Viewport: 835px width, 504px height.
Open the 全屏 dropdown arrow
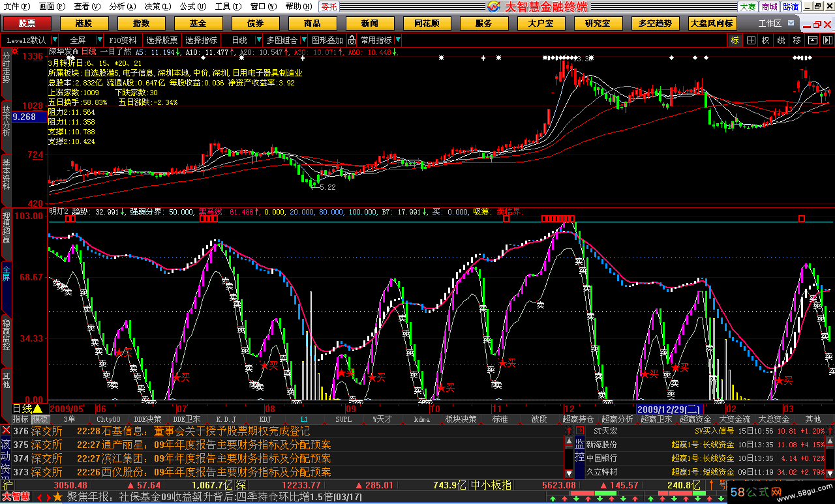(100, 40)
